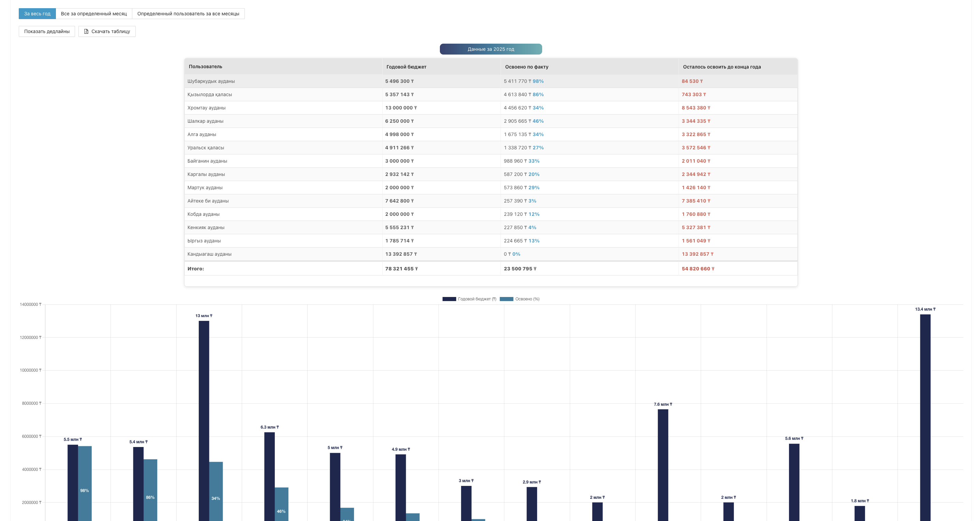Click the document icon on Скачать таблицу button
The image size is (980, 521).
tap(86, 31)
